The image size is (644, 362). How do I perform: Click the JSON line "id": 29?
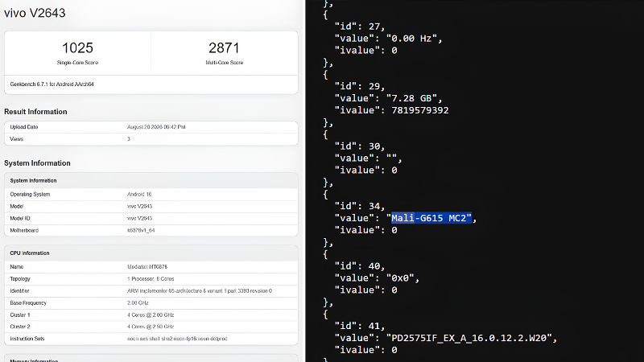coord(360,87)
